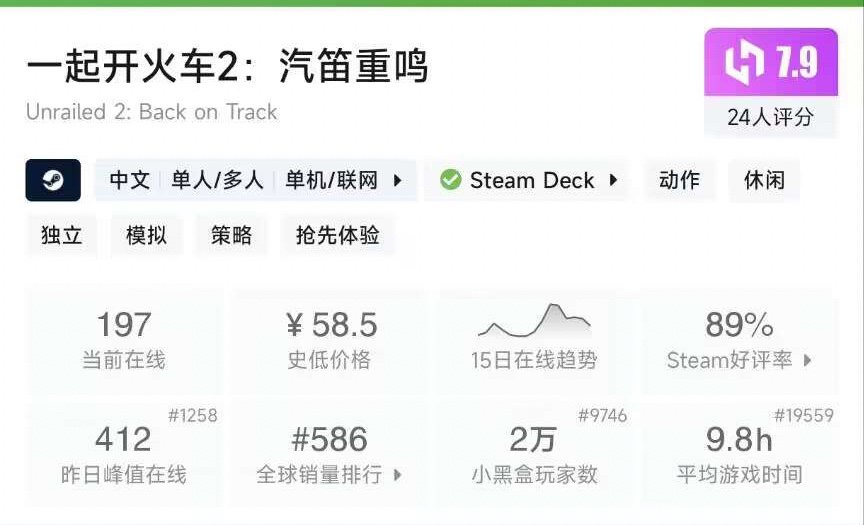Select the 休闲 genre tag
The image size is (864, 525).
764,181
